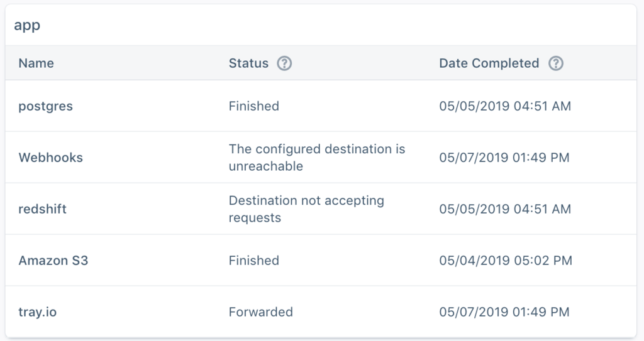Viewport: 644px width, 341px height.
Task: Click the Date Completed column header
Action: click(489, 63)
